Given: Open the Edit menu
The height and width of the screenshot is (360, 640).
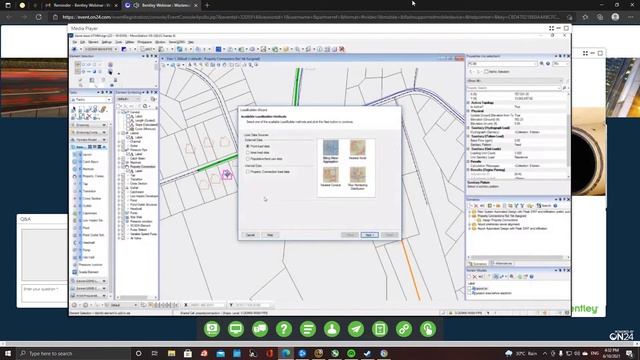Looking at the screenshot, I should (x=82, y=42).
